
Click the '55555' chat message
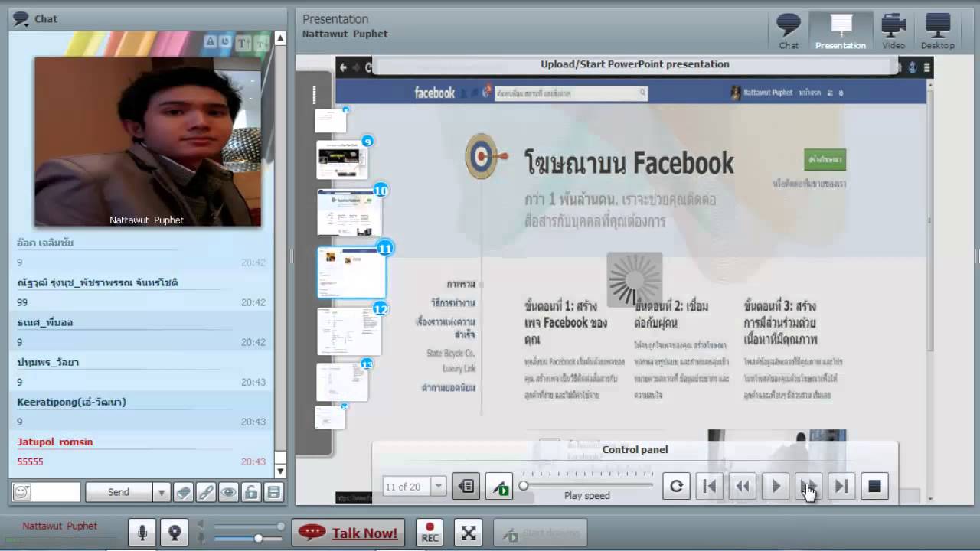pos(31,461)
